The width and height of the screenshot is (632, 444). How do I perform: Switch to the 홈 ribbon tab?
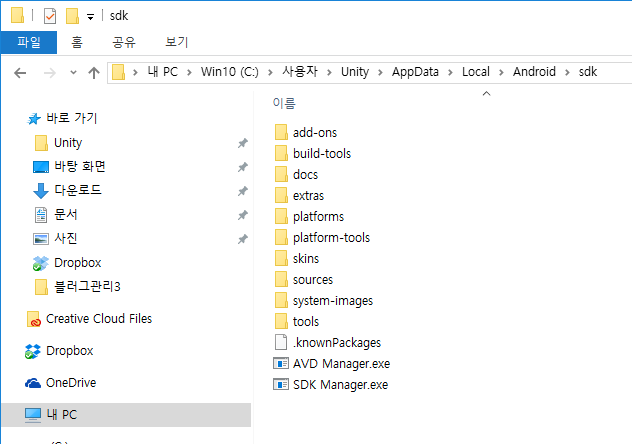click(77, 42)
